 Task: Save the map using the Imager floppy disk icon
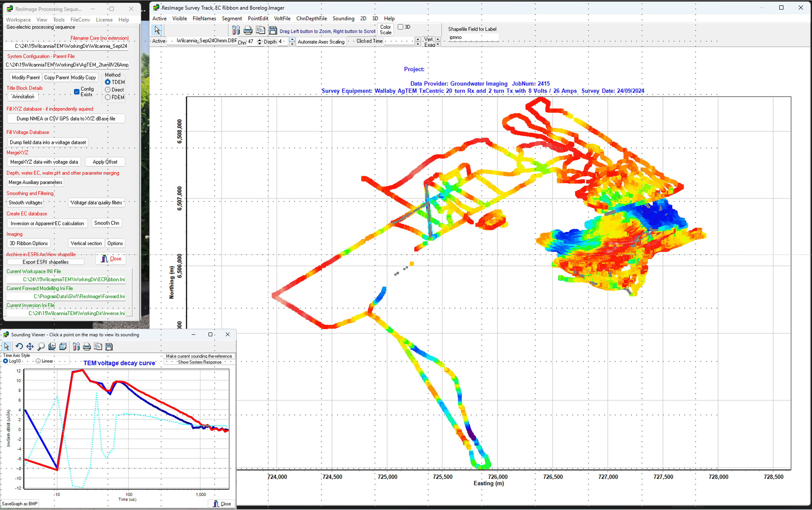pyautogui.click(x=273, y=31)
